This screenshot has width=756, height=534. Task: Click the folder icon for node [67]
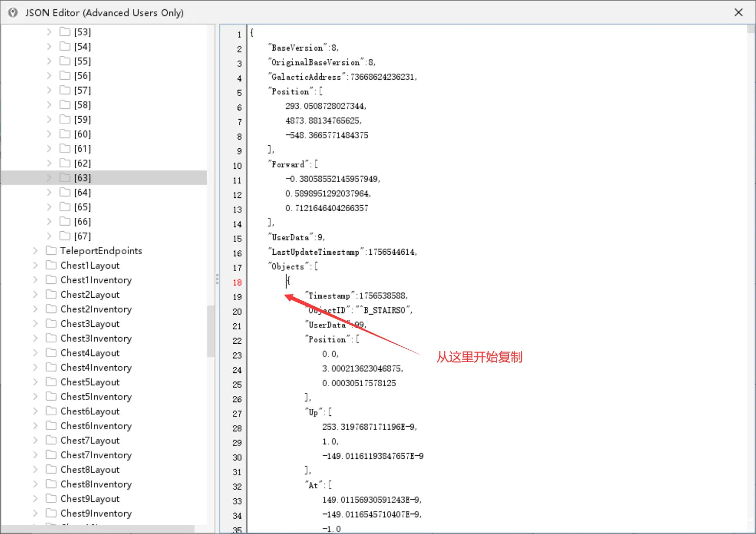pos(65,236)
